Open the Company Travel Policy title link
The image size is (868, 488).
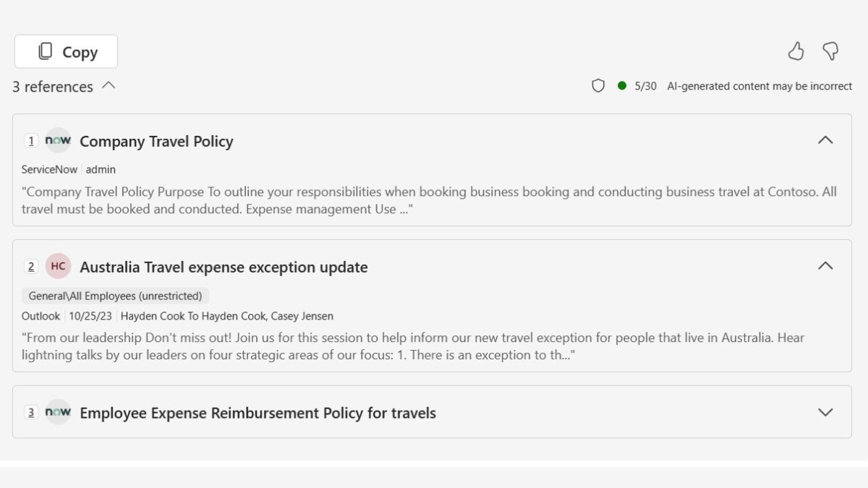pos(156,142)
